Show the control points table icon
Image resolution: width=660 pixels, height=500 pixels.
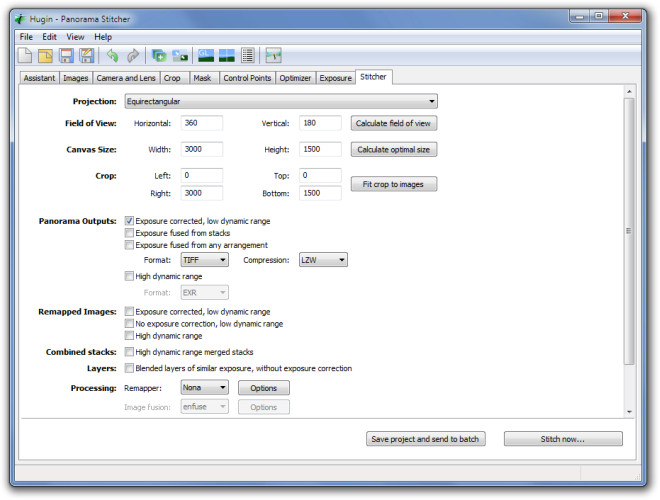coord(248,56)
